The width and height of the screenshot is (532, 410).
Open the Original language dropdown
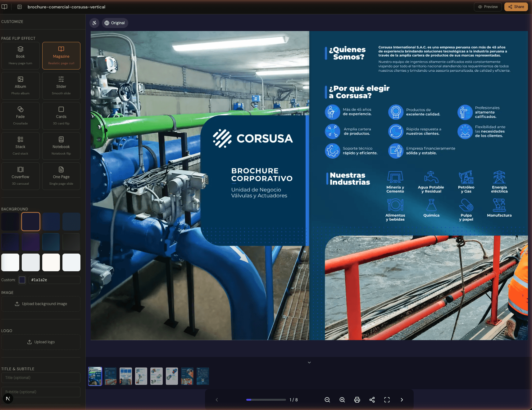tap(115, 23)
